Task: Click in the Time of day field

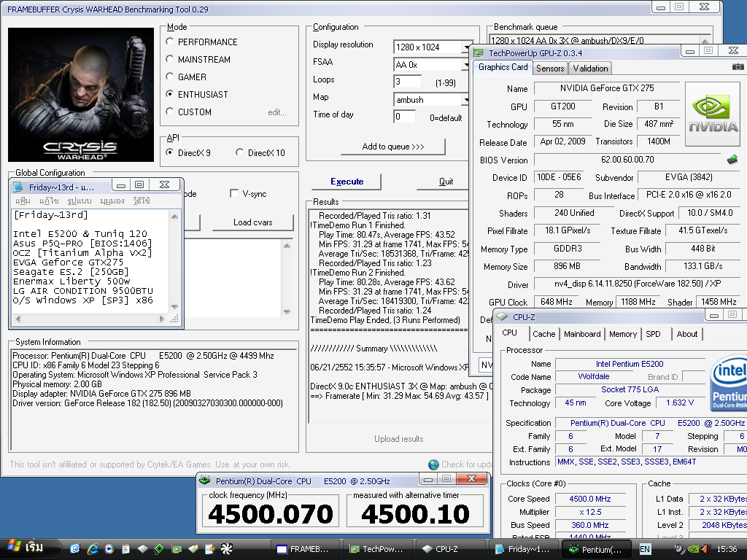Action: point(404,117)
